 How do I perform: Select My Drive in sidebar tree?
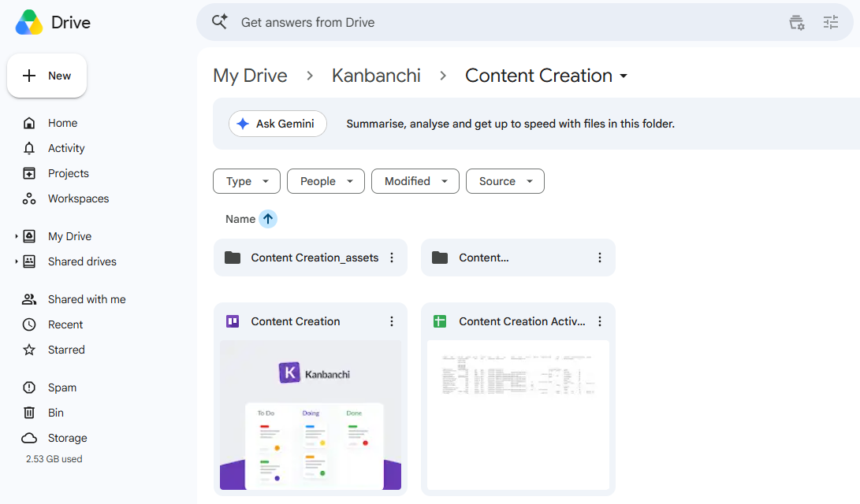69,236
